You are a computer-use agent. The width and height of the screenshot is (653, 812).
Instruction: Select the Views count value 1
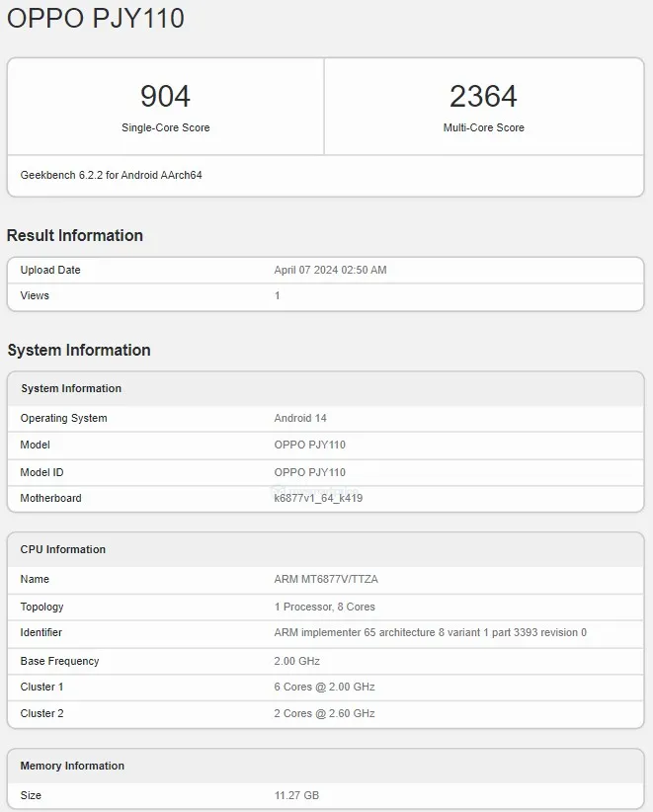[x=277, y=295]
